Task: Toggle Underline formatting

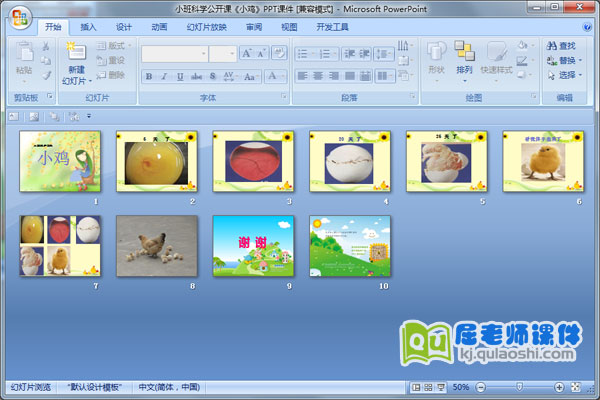Action: tap(180, 77)
